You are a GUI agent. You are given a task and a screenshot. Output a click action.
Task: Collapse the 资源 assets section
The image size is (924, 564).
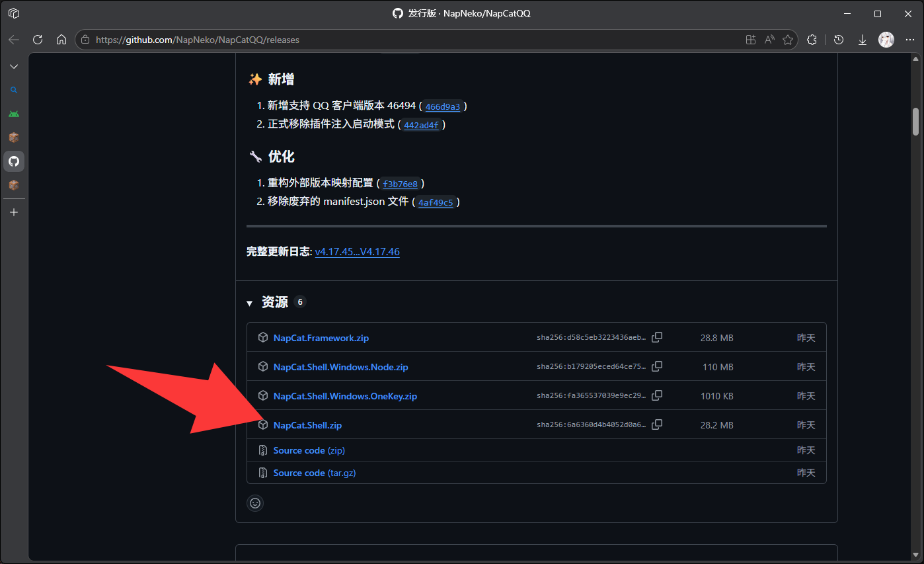point(250,303)
